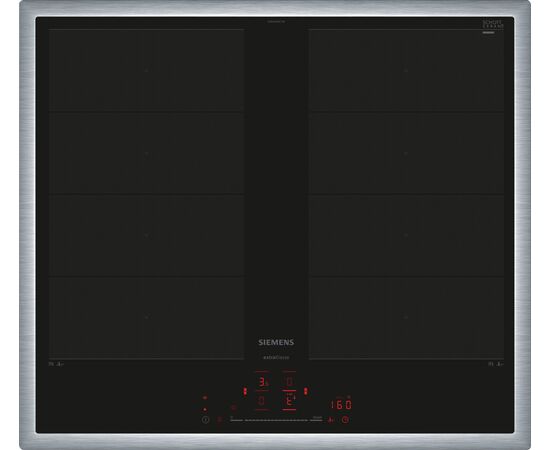550x450 pixels.
Task: Select the rear-right zone display showing 0
Action: [289, 382]
